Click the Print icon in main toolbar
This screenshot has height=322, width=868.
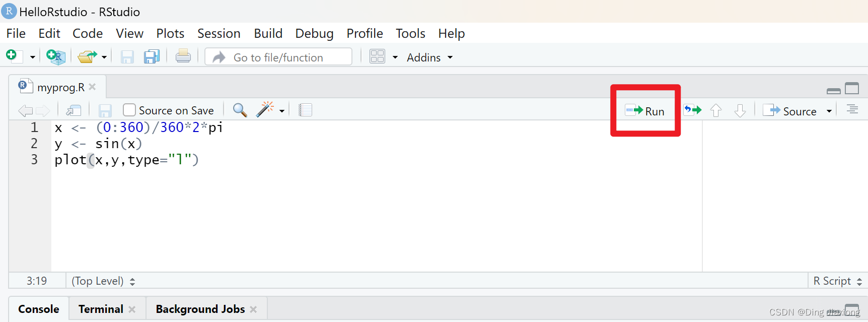coord(183,56)
